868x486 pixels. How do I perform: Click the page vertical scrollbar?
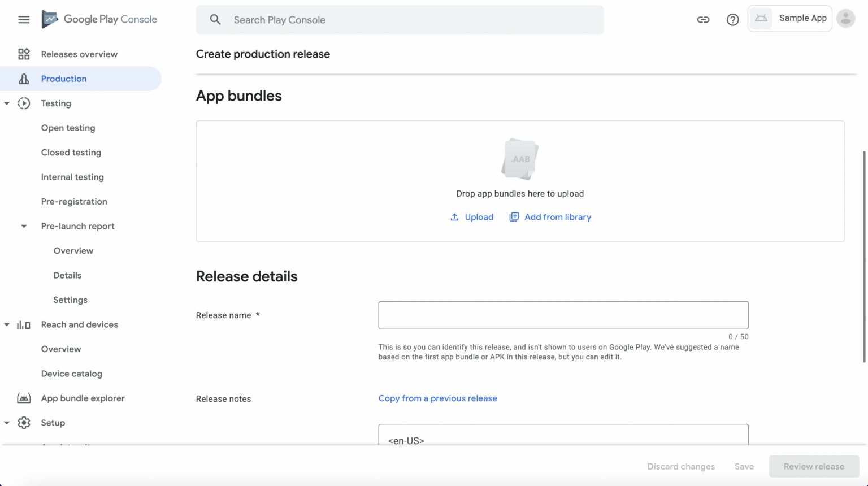coord(864,257)
